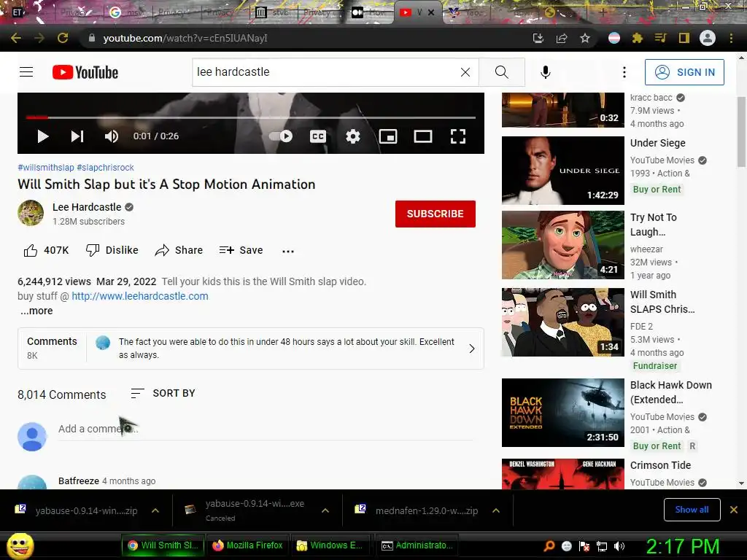747x560 pixels.
Task: Mute the video volume
Action: [x=112, y=136]
